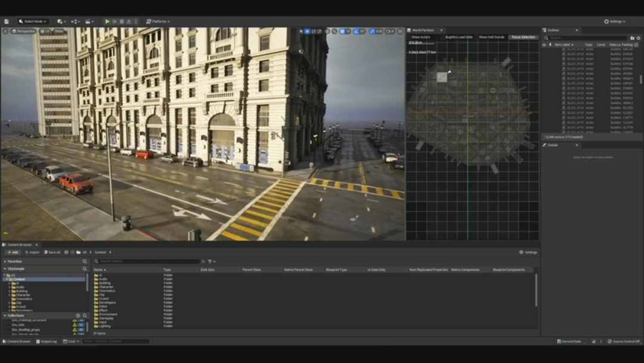The height and width of the screenshot is (363, 644).
Task: Click the Focus Selection button
Action: (x=523, y=37)
